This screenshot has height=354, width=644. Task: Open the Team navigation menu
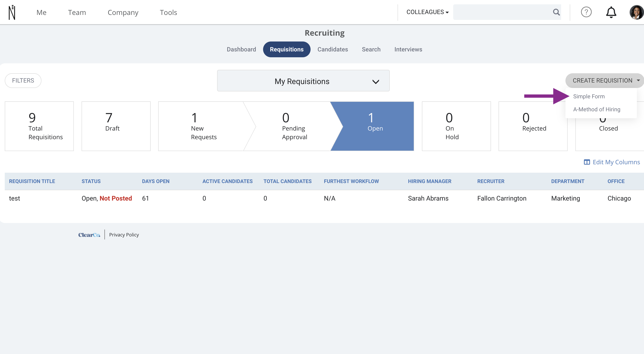[x=77, y=12]
